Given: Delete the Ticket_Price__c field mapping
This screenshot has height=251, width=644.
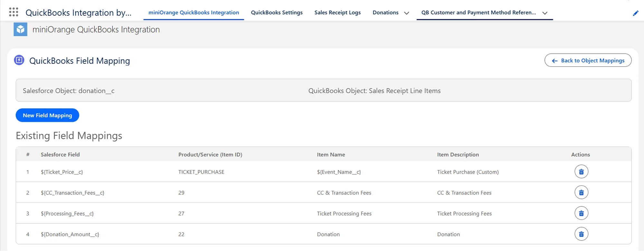Looking at the screenshot, I should (581, 172).
